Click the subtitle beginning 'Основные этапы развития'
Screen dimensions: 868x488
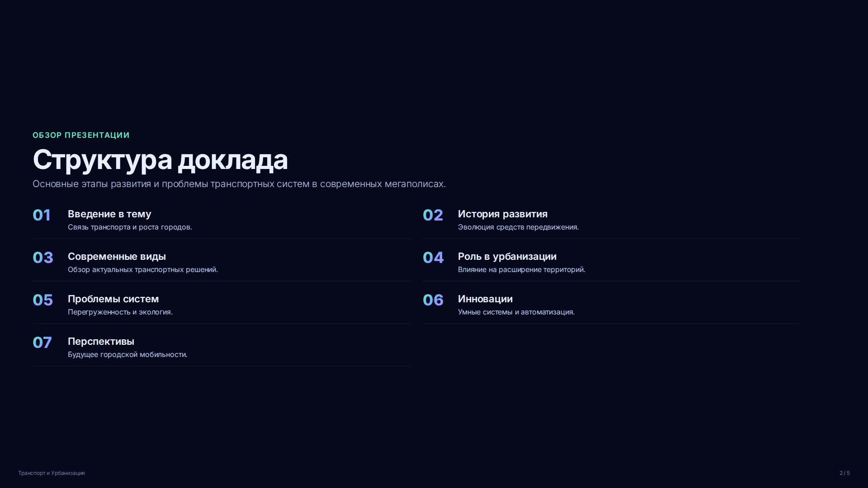[x=239, y=184]
